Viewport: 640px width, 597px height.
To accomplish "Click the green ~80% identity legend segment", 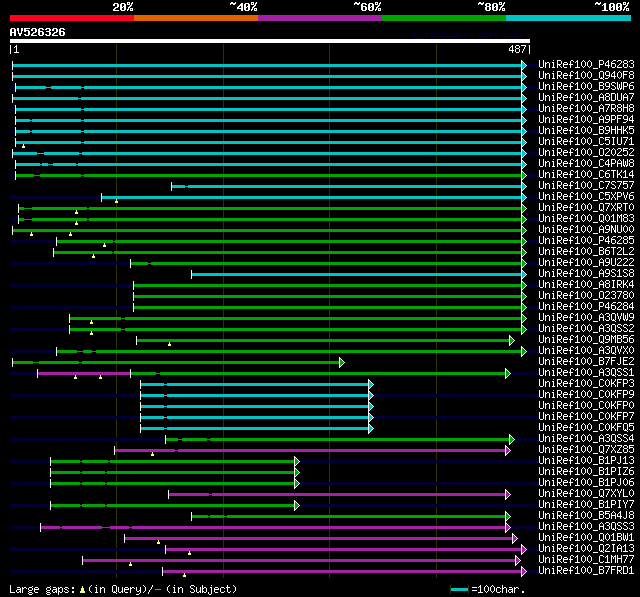I will tap(444, 18).
